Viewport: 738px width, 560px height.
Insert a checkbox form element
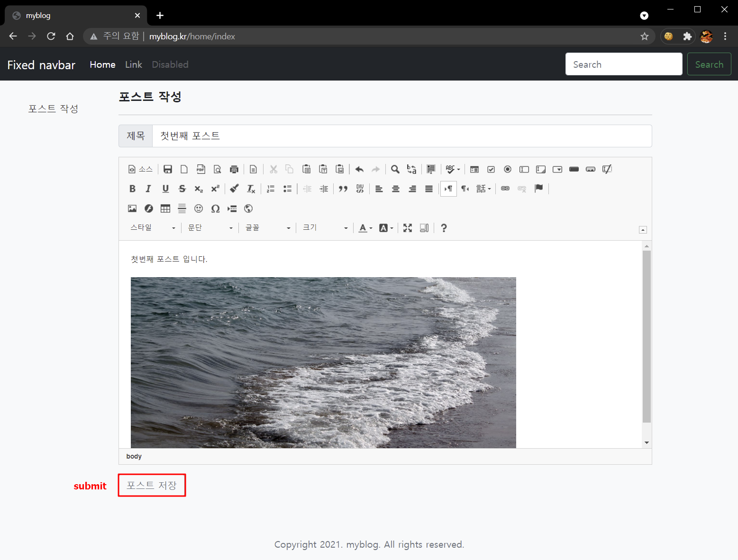tap(491, 169)
